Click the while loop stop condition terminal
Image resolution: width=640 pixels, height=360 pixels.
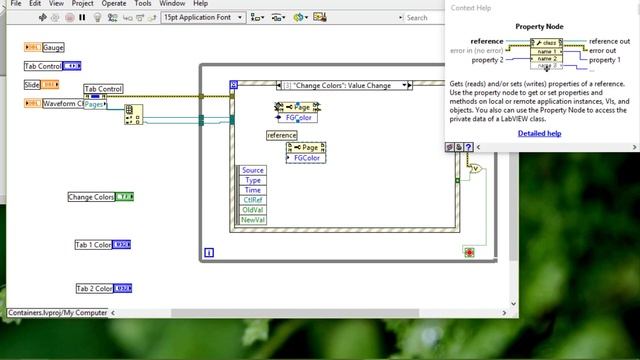469,253
